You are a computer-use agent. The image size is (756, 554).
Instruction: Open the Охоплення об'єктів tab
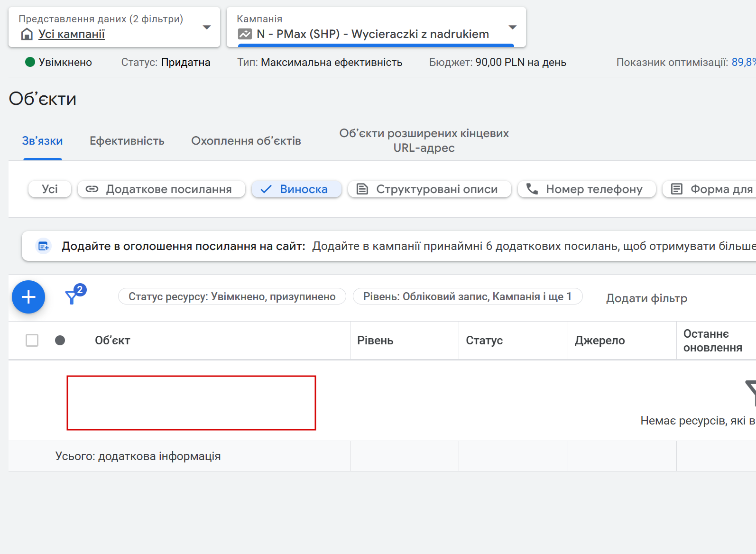(246, 141)
